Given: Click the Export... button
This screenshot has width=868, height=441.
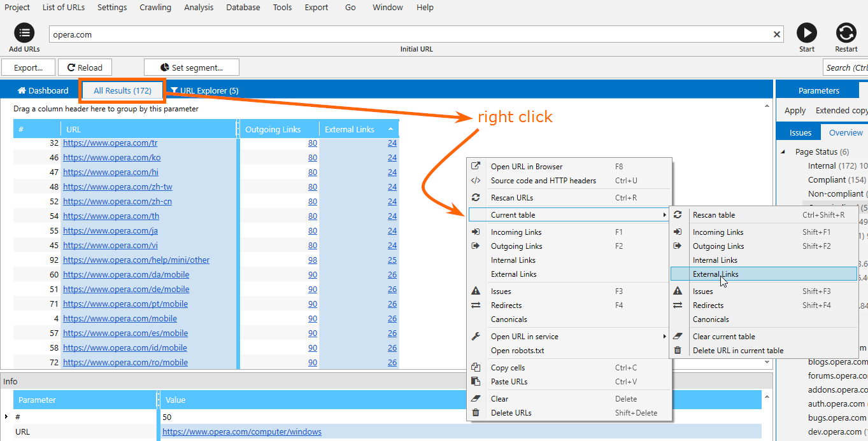Looking at the screenshot, I should [28, 67].
